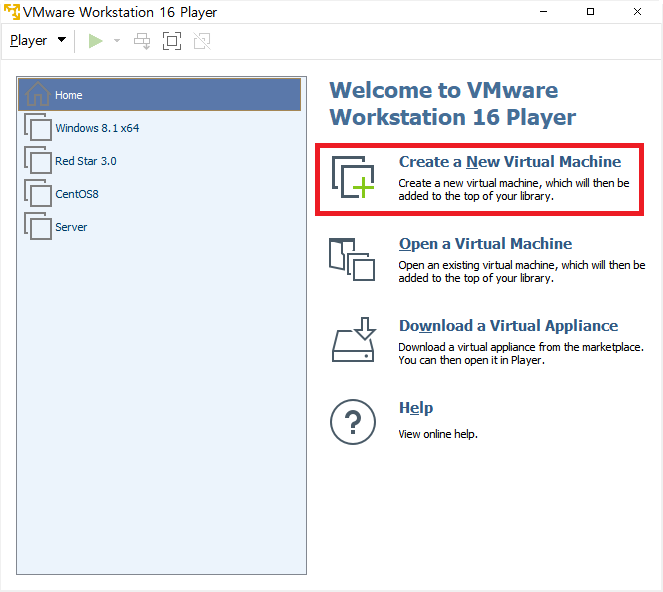663x592 pixels.
Task: Click the open VM folder icon
Action: (x=352, y=259)
